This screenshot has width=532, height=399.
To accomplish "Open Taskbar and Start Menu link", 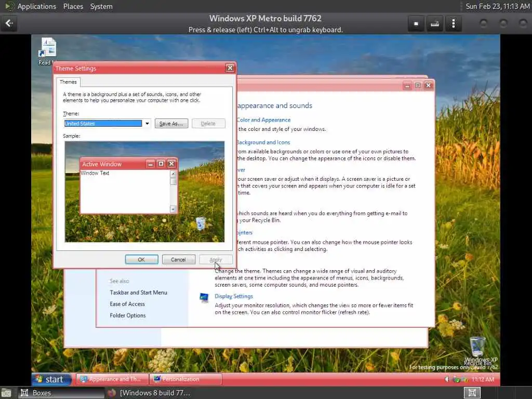I will click(138, 292).
